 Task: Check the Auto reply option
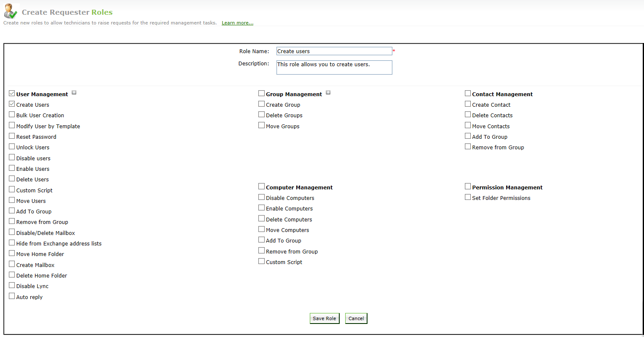click(12, 296)
